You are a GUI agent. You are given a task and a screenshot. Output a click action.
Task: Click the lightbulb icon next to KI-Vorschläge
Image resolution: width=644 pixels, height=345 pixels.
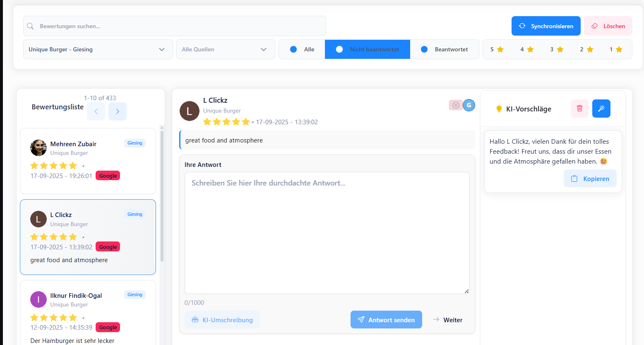499,109
